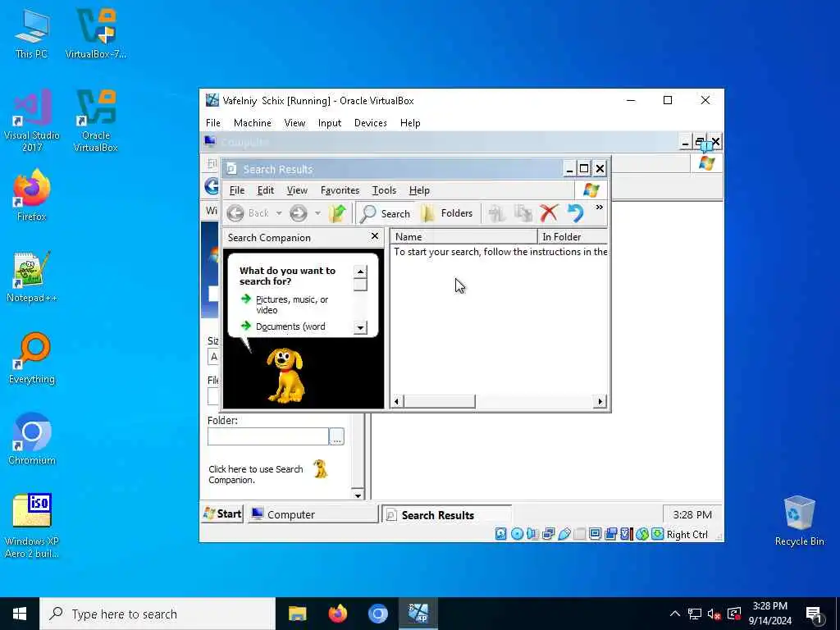Expand the toolbar overflow chevron
Screen dimensions: 840x630
click(600, 208)
